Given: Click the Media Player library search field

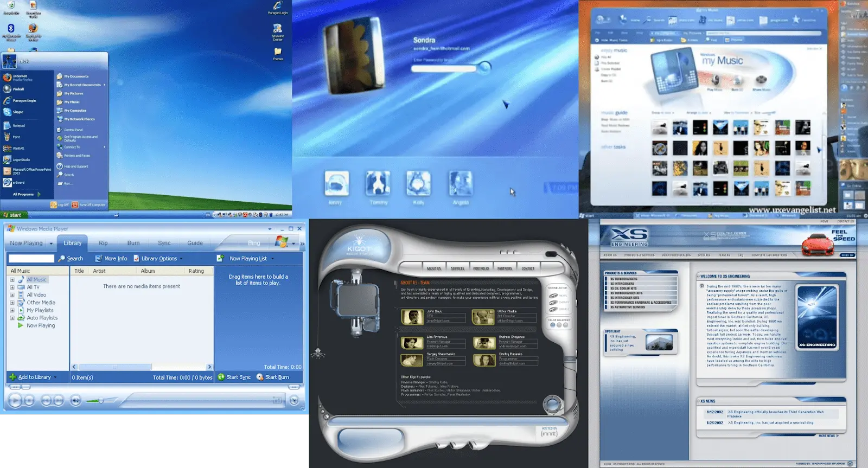Looking at the screenshot, I should (31, 259).
